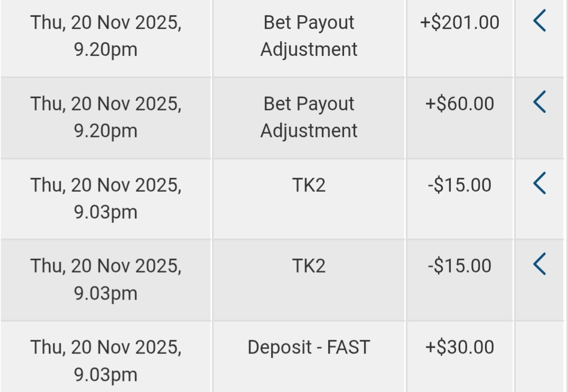Expand the +$60.00 Bet Payout Adjustment chevron

click(x=539, y=102)
